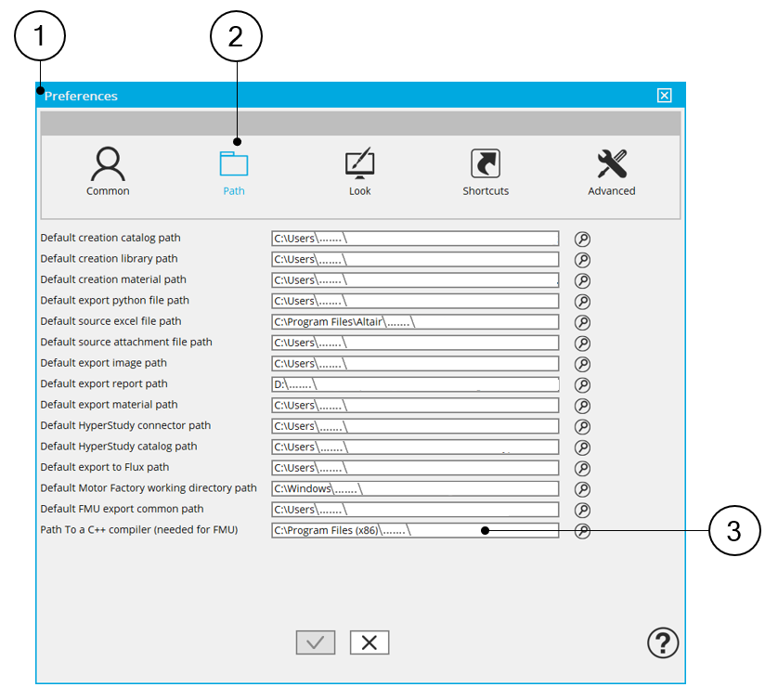778x700 pixels.
Task: Browse for C++ compiler path
Action: coord(582,531)
